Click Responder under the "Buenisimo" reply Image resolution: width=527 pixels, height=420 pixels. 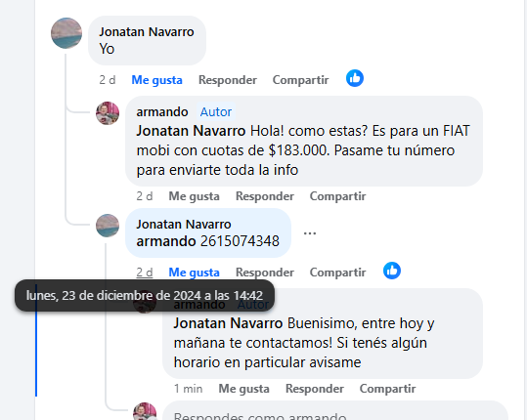coord(315,389)
